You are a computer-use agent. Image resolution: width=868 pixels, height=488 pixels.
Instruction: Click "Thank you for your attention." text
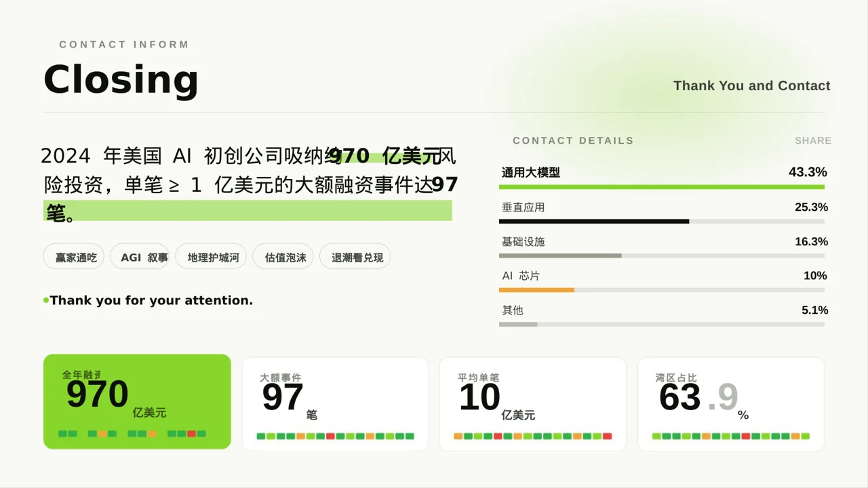click(151, 300)
